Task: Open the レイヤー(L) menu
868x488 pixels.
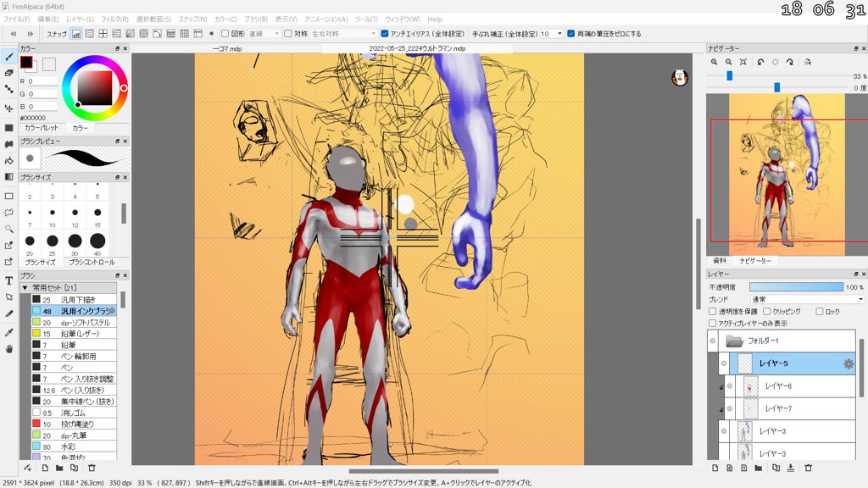Action: (80, 19)
